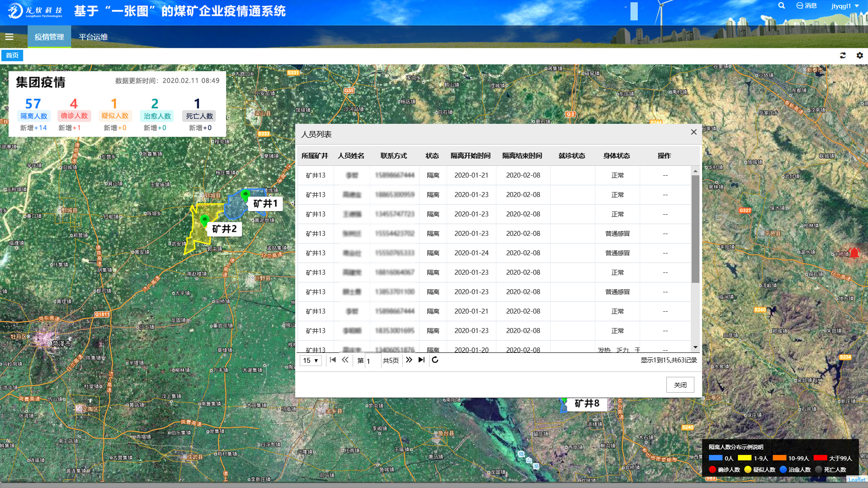
Task: Reload the personnel list table
Action: coord(435,360)
